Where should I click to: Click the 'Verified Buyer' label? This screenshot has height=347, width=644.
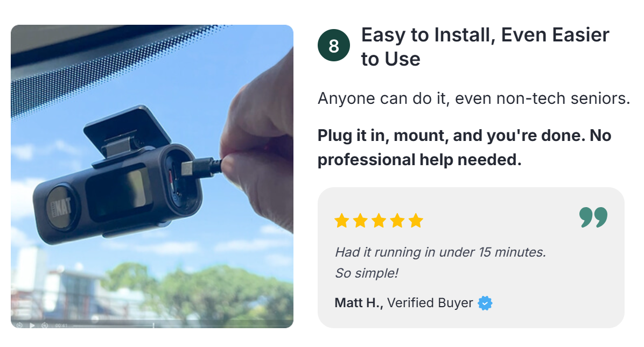(x=430, y=303)
